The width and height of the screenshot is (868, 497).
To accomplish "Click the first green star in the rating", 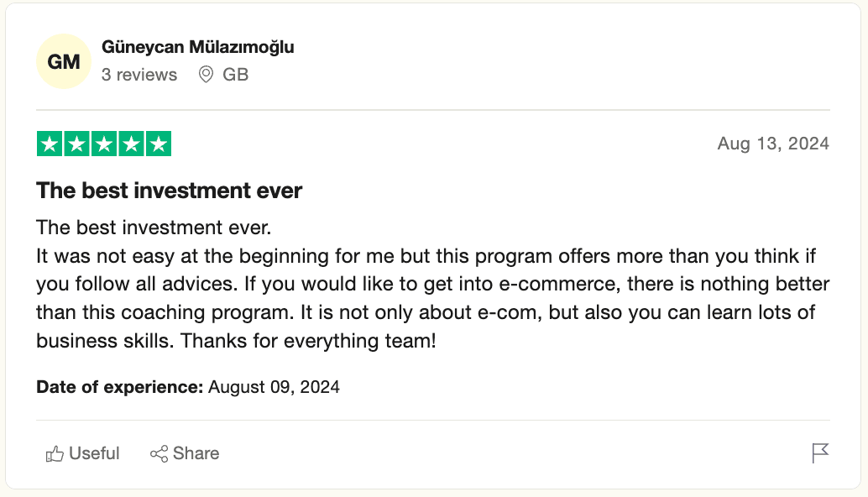I will pos(50,144).
